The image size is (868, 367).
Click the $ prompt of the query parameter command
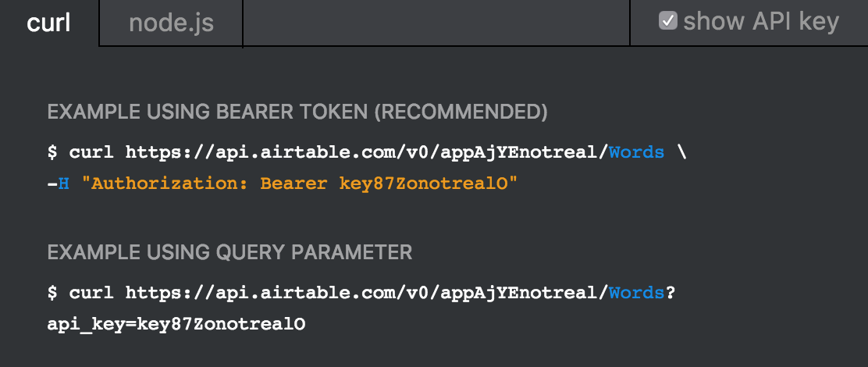point(52,293)
